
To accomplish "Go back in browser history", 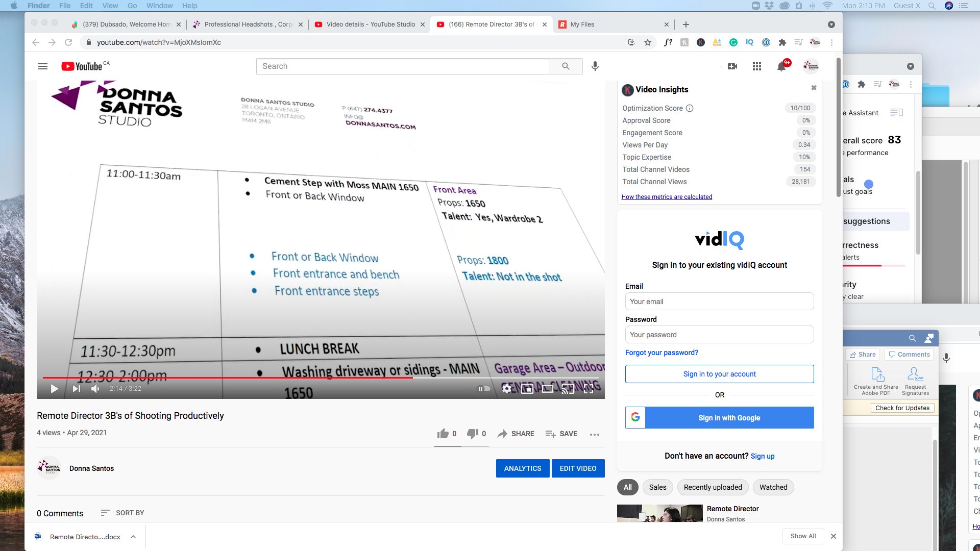I will pos(36,42).
